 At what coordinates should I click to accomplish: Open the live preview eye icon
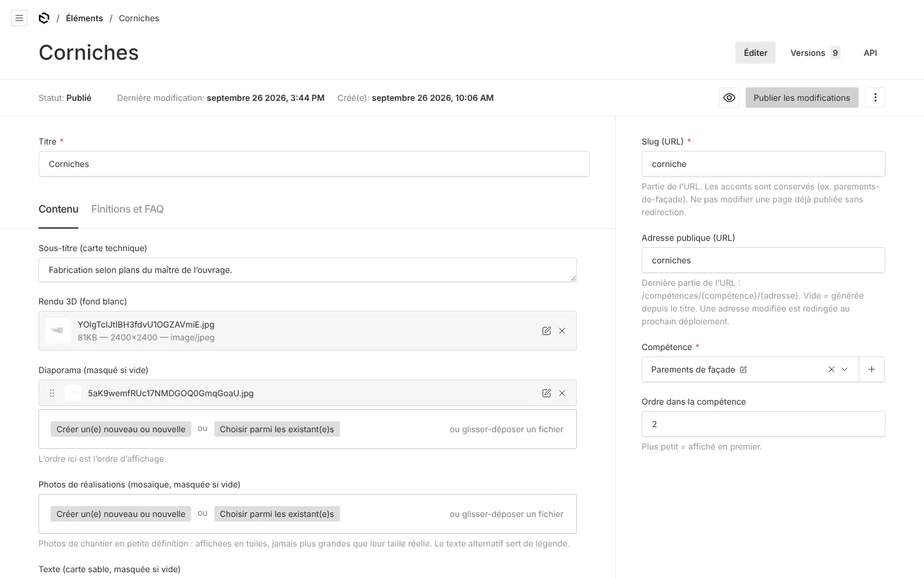(x=729, y=98)
